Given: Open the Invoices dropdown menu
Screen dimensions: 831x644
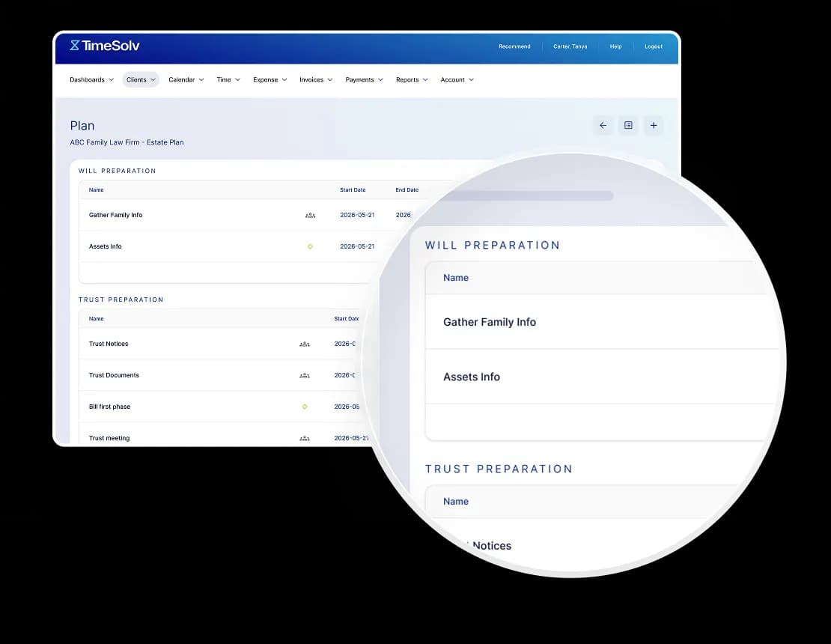Looking at the screenshot, I should coord(315,79).
